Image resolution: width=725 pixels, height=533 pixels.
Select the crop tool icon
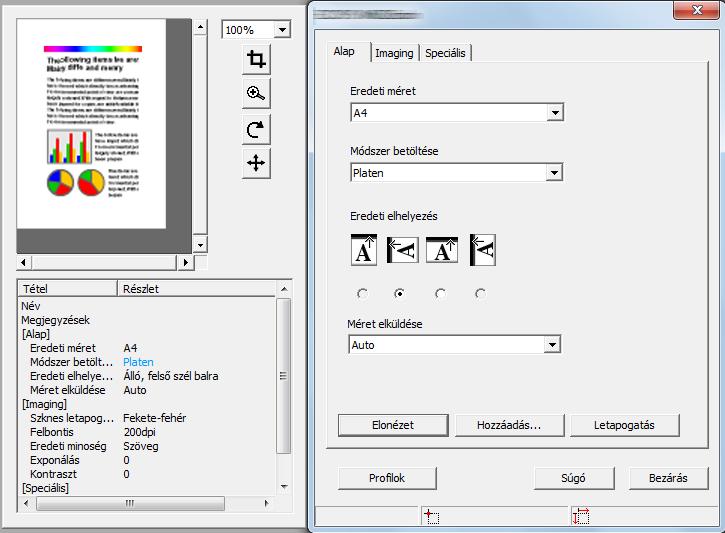(x=256, y=59)
